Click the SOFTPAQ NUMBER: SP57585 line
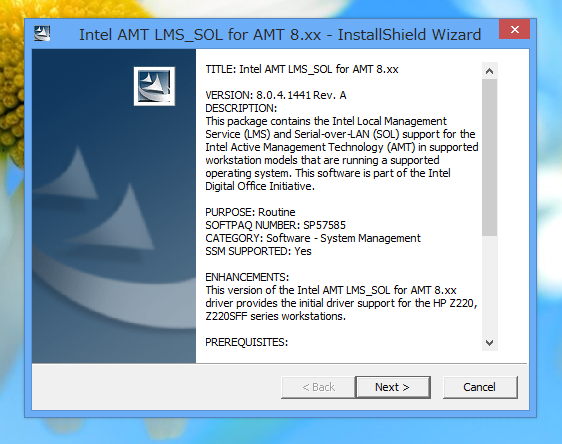The image size is (562, 444). point(275,225)
